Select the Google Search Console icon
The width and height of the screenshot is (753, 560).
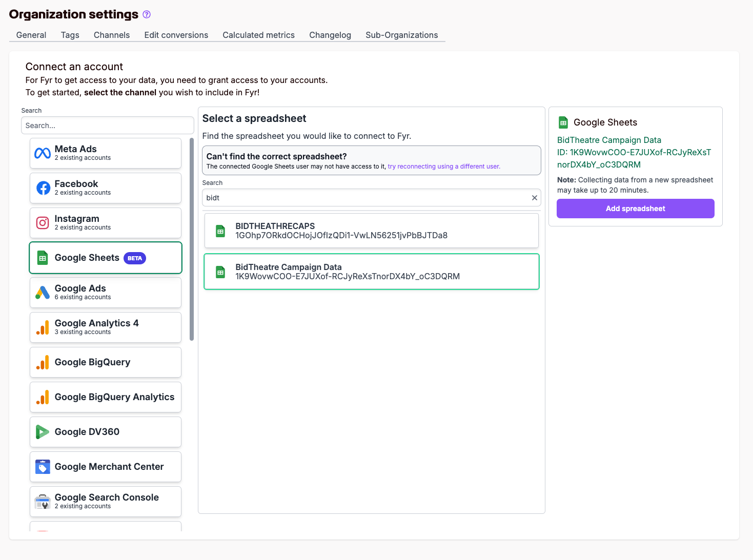43,502
